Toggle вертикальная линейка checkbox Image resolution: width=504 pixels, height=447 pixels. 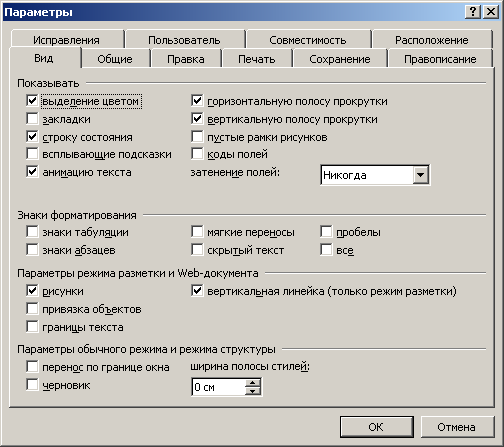pos(197,291)
